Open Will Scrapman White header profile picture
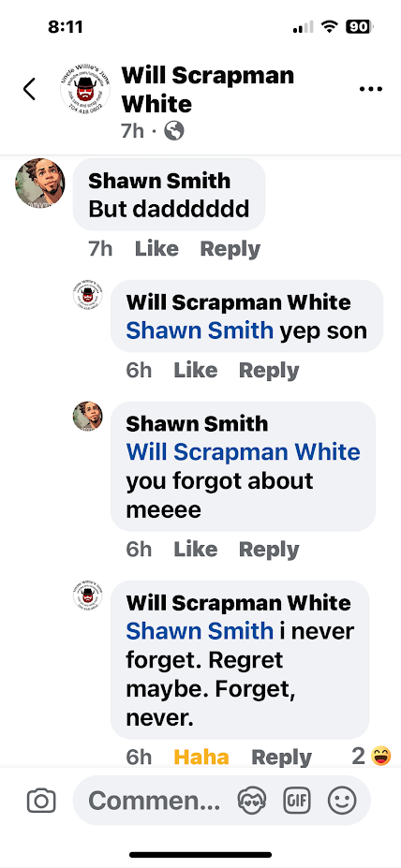 click(85, 89)
